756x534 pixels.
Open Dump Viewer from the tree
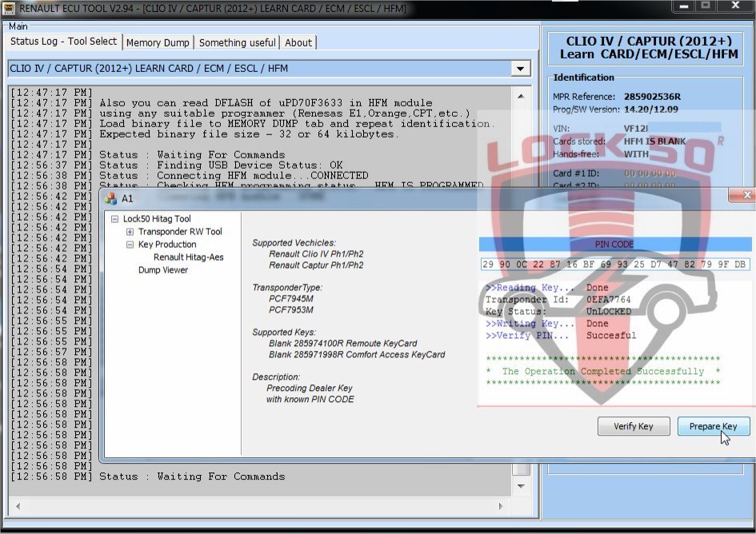point(163,270)
